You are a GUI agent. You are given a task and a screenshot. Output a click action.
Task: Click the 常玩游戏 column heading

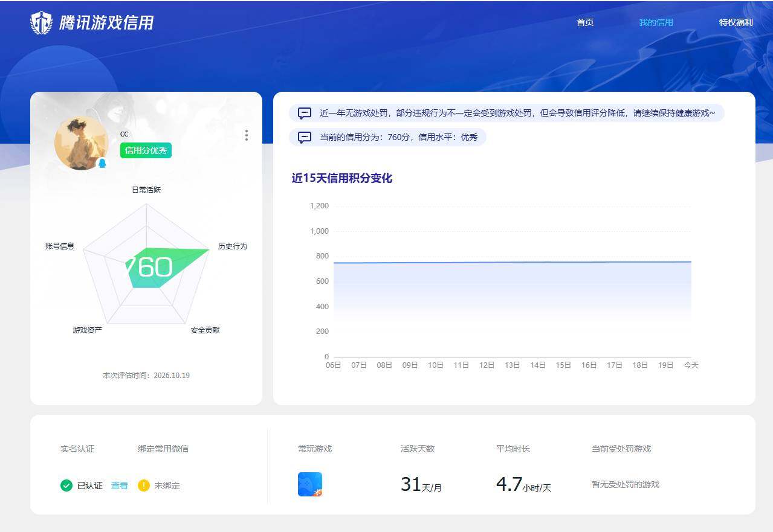click(x=315, y=449)
